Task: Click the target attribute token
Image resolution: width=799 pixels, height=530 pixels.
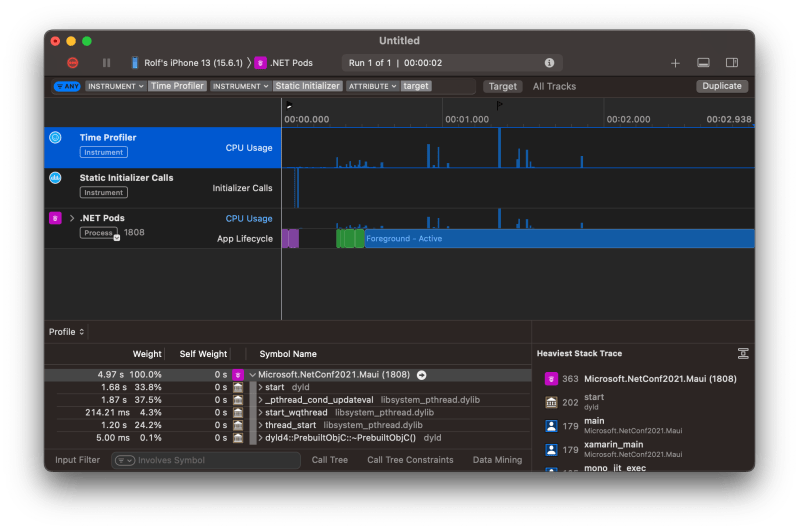Action: pos(416,86)
